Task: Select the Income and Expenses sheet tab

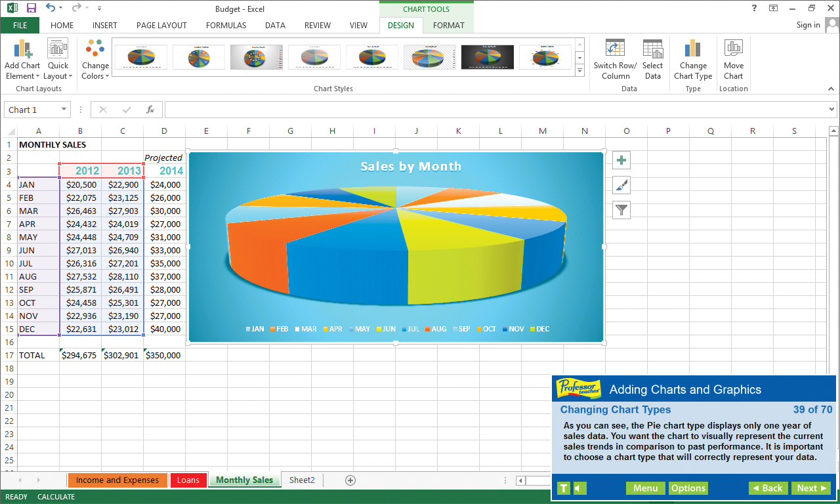Action: [x=117, y=480]
